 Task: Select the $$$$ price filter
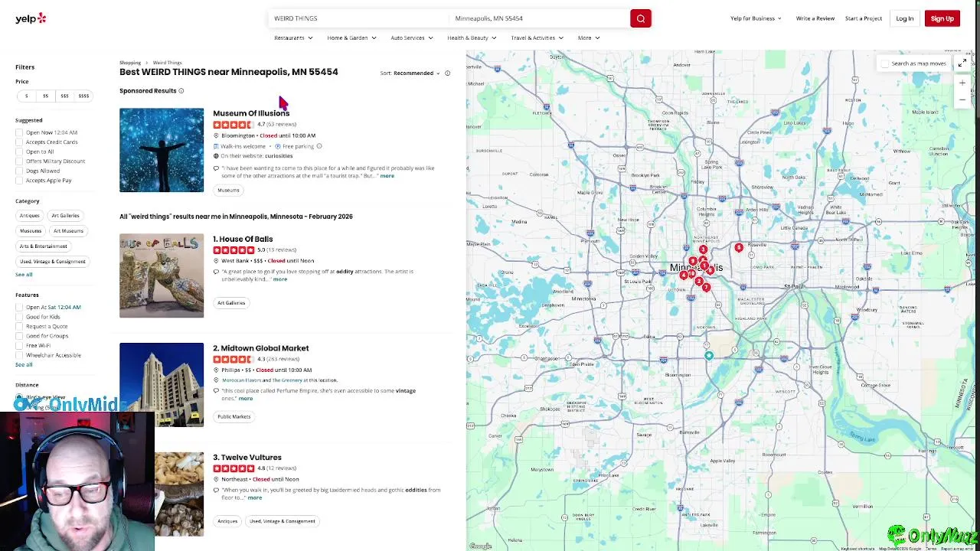coord(83,96)
